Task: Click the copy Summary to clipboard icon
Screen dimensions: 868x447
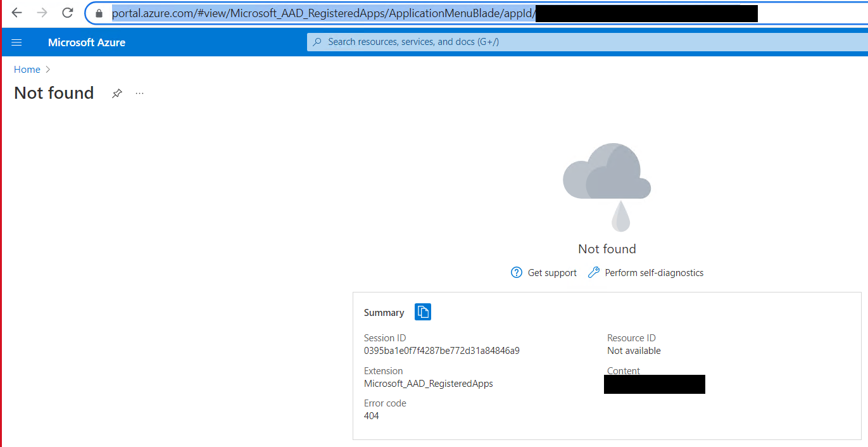Action: pos(422,312)
